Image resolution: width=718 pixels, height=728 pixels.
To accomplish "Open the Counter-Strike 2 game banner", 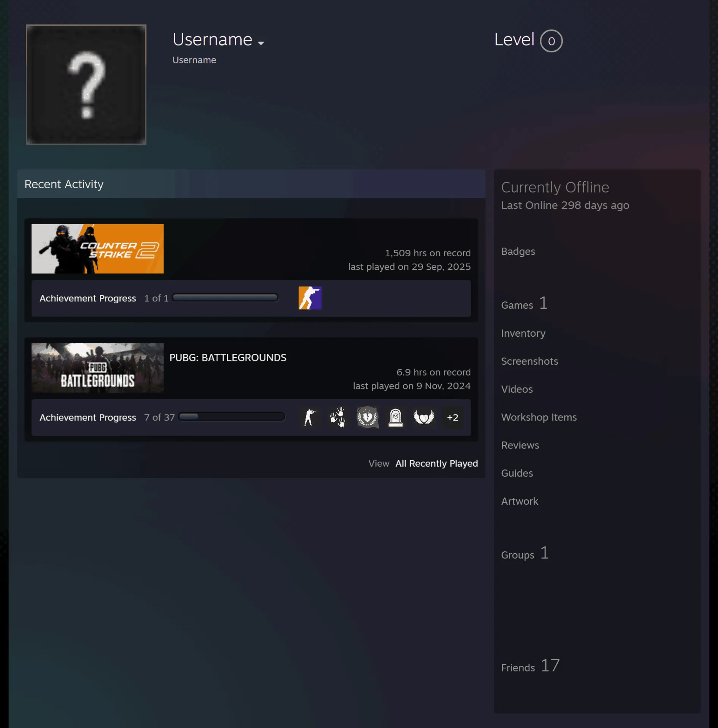I will tap(97, 249).
